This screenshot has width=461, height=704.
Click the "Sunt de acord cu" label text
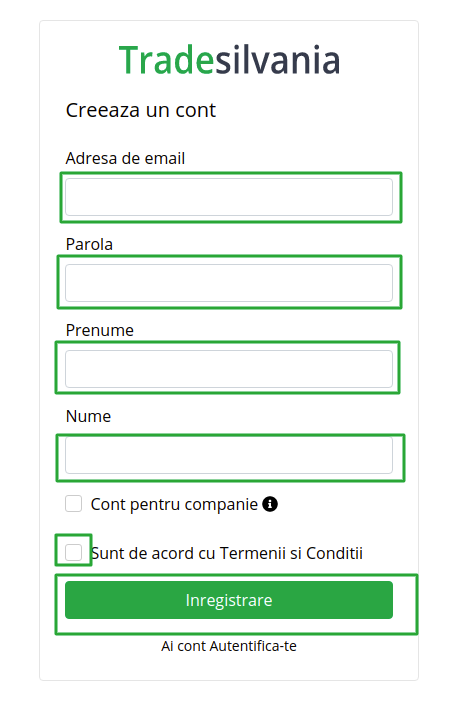click(x=154, y=553)
